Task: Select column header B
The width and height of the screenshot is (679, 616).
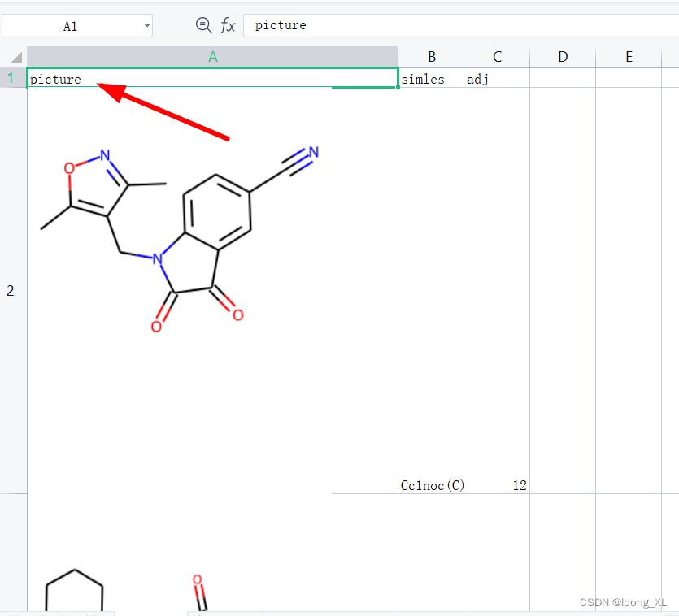Action: pyautogui.click(x=432, y=56)
